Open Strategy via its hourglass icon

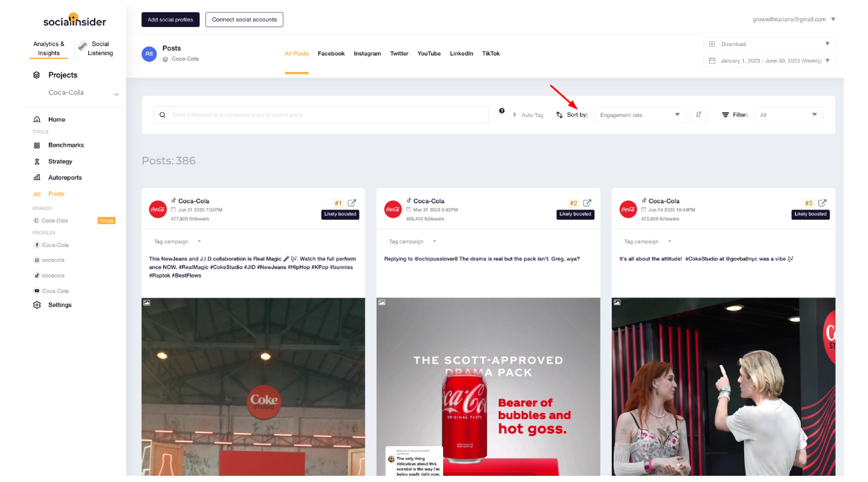point(37,161)
